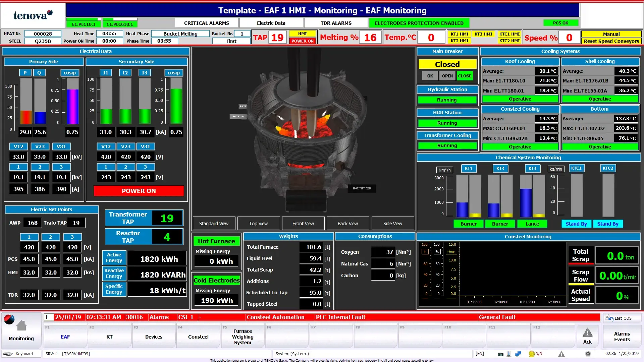Screen dimensions: 644x362
Task: Click the Hot Furnace status label
Action: coord(216,241)
